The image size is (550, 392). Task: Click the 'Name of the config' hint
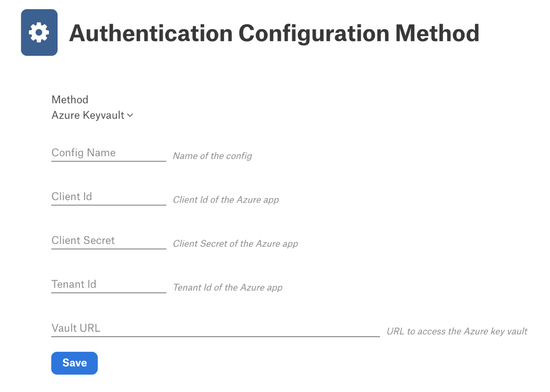point(212,156)
